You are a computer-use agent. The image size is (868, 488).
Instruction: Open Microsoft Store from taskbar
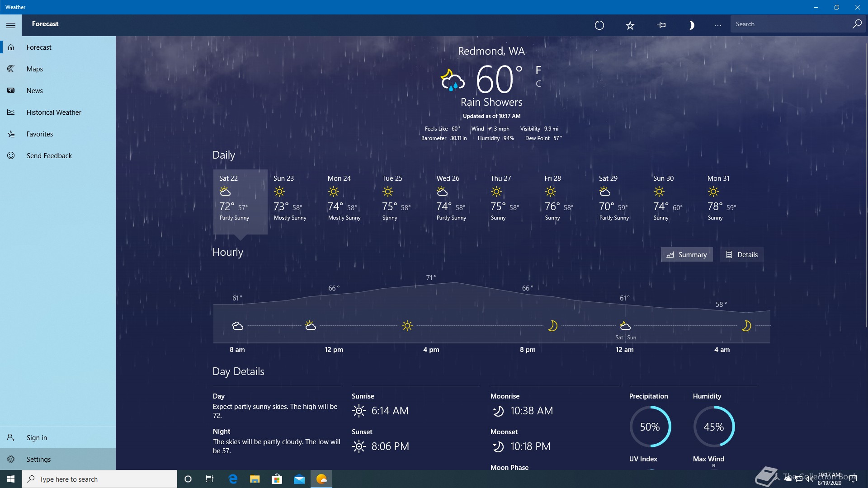pos(277,479)
